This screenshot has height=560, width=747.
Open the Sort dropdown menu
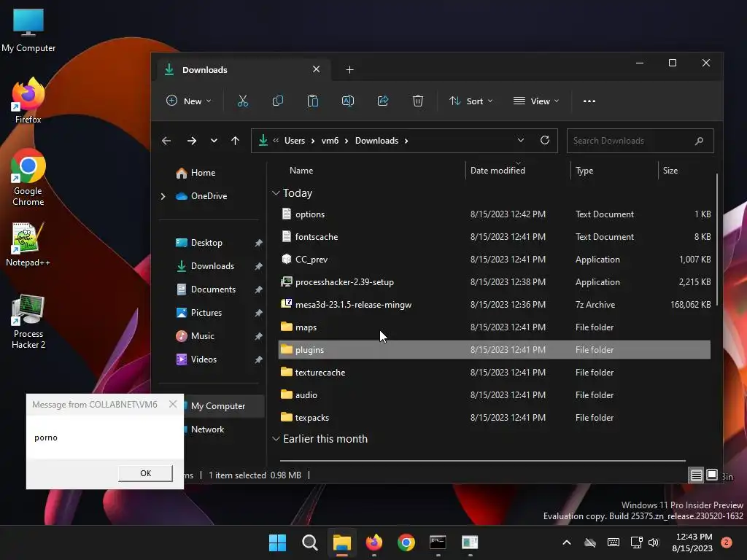[x=471, y=101]
